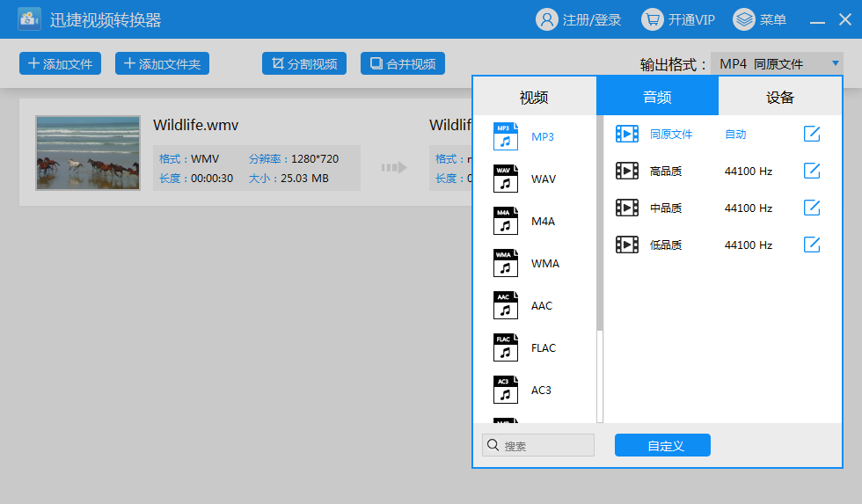The image size is (862, 504).
Task: Select the WMA format file icon
Action: pyautogui.click(x=506, y=263)
